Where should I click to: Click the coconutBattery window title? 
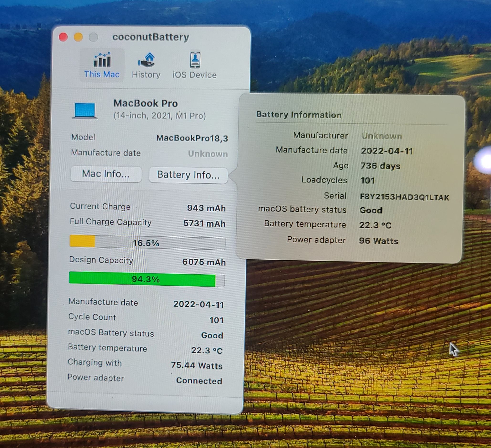151,37
